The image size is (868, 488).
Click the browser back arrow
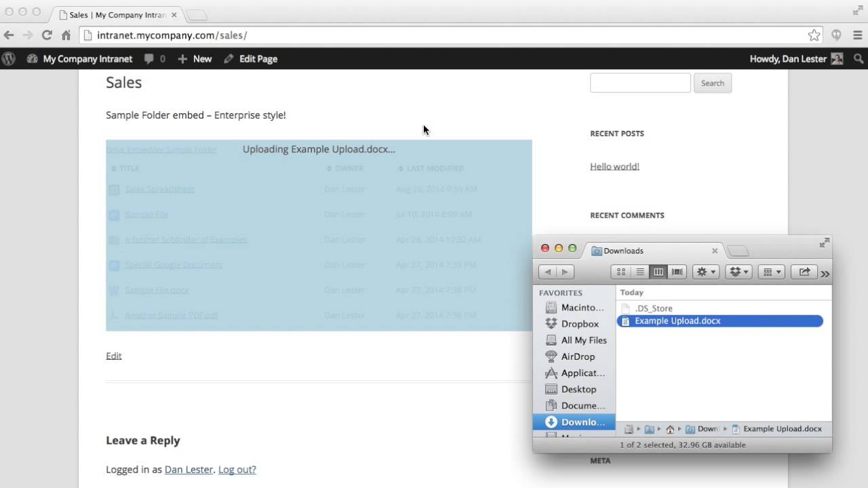click(x=9, y=35)
